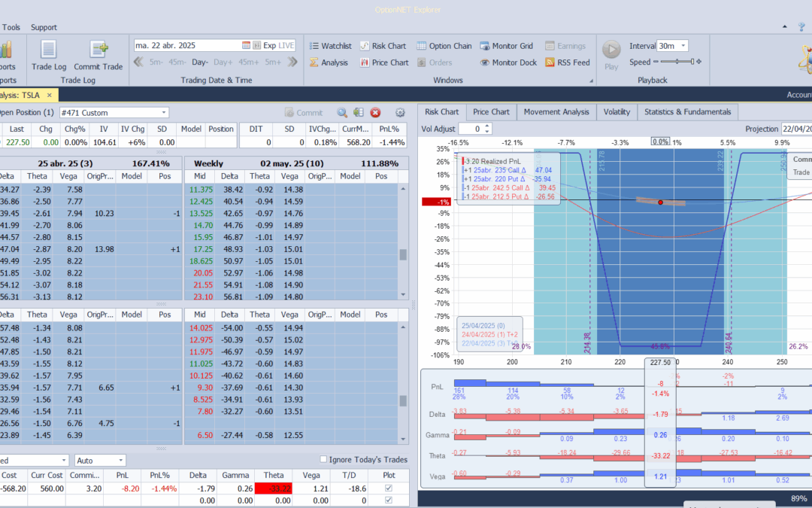This screenshot has height=508, width=812.
Task: Open the Analysis window from the ribbon
Action: (x=329, y=62)
